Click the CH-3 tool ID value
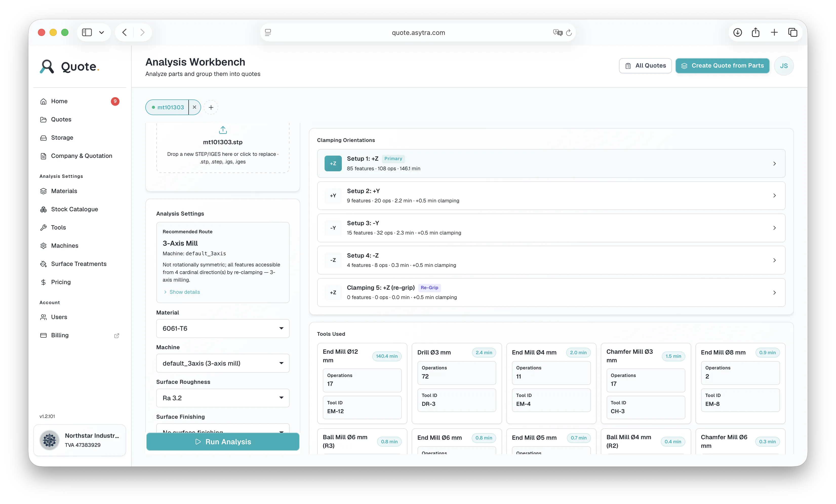 tap(618, 411)
